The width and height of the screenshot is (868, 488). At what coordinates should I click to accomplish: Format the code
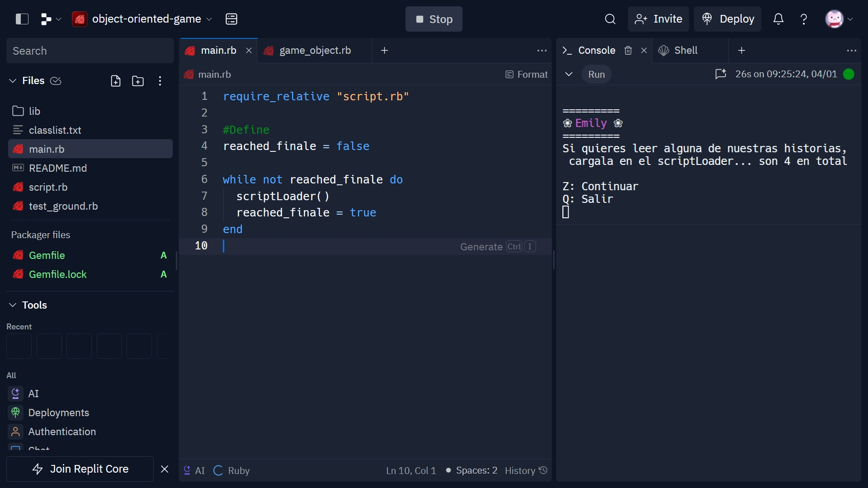(526, 75)
